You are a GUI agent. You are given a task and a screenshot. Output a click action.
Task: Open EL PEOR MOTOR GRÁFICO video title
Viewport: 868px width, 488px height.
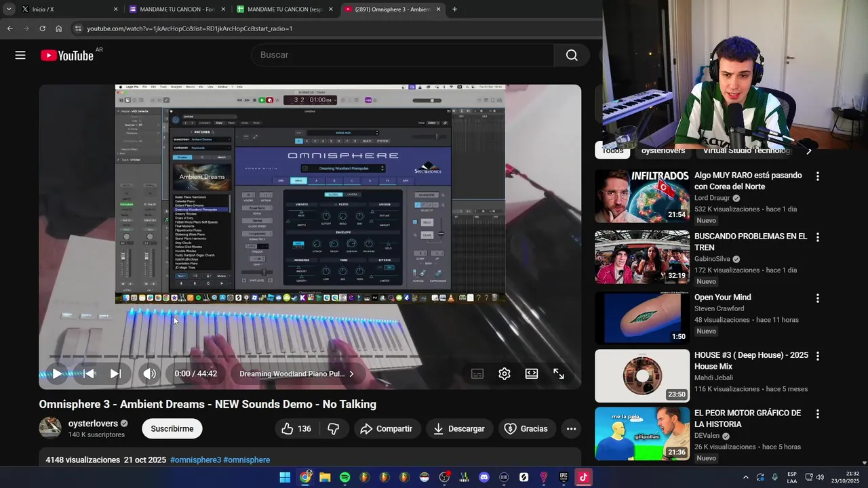pyautogui.click(x=746, y=418)
